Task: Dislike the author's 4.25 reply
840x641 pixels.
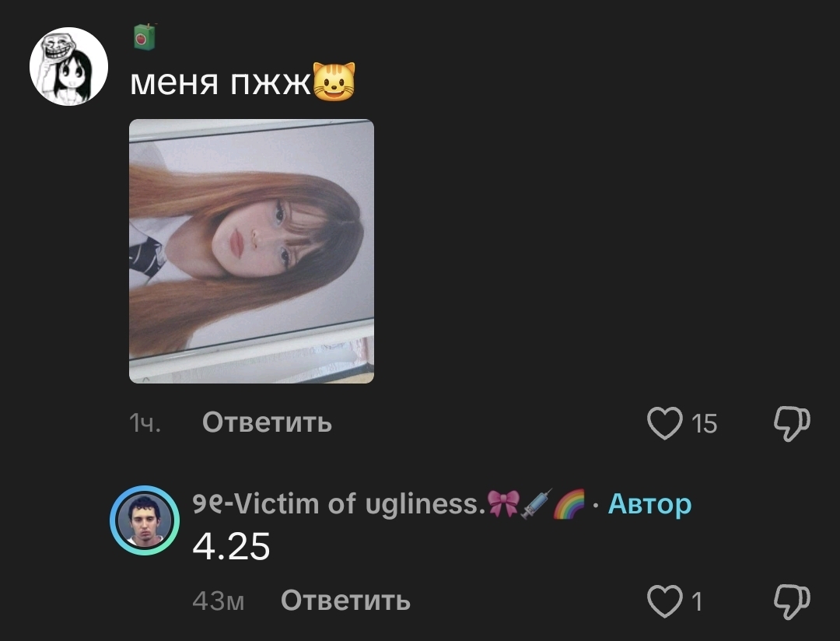Action: click(792, 601)
